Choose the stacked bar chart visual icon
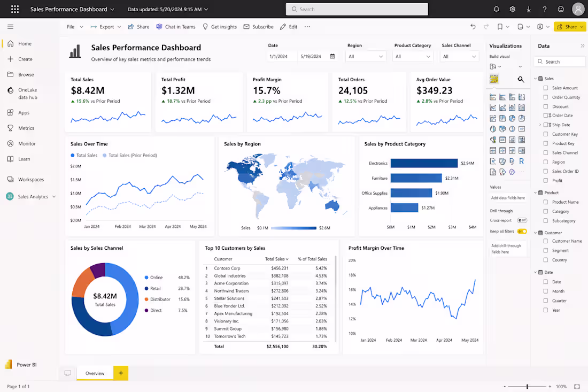The height and width of the screenshot is (392, 588). point(493,97)
